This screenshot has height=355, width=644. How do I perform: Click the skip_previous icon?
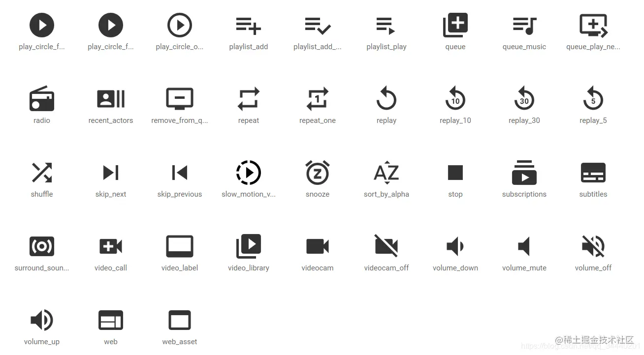tap(180, 173)
